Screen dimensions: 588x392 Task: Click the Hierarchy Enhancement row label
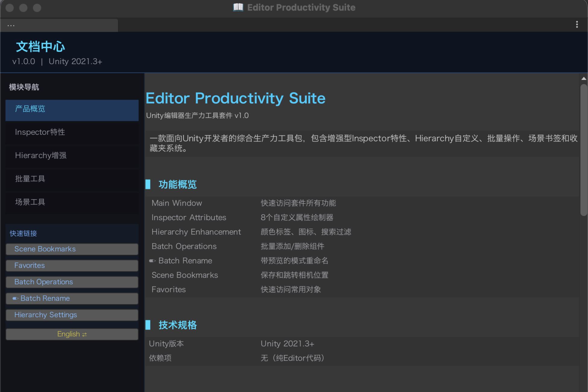point(196,232)
